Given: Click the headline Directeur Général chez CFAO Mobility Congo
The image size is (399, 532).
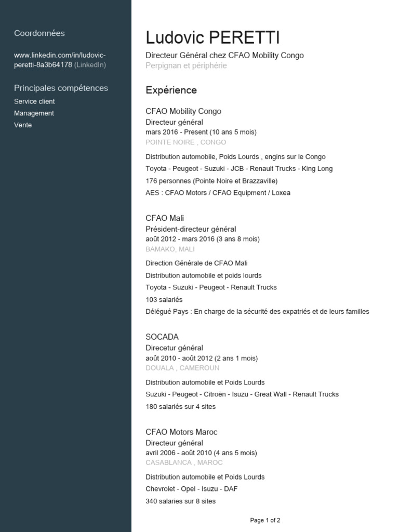Looking at the screenshot, I should (x=224, y=55).
